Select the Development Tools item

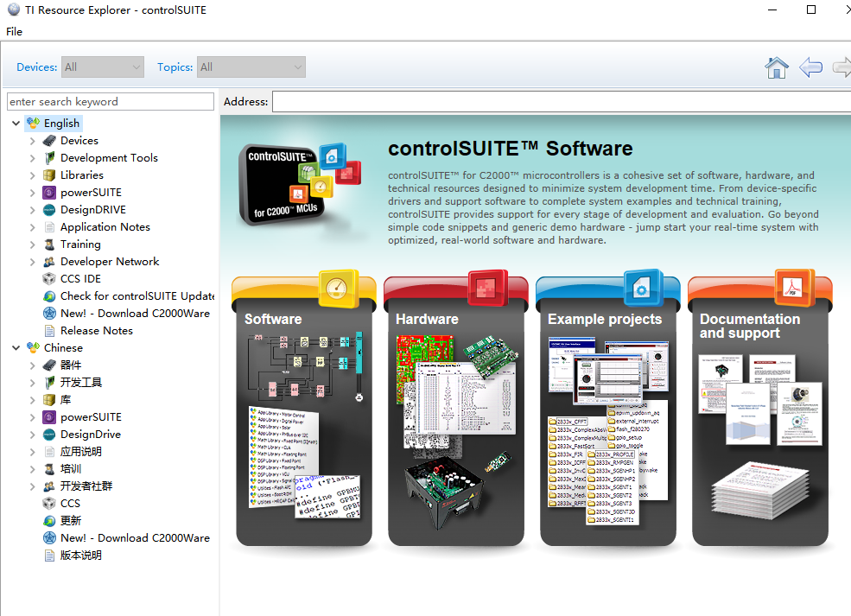109,157
